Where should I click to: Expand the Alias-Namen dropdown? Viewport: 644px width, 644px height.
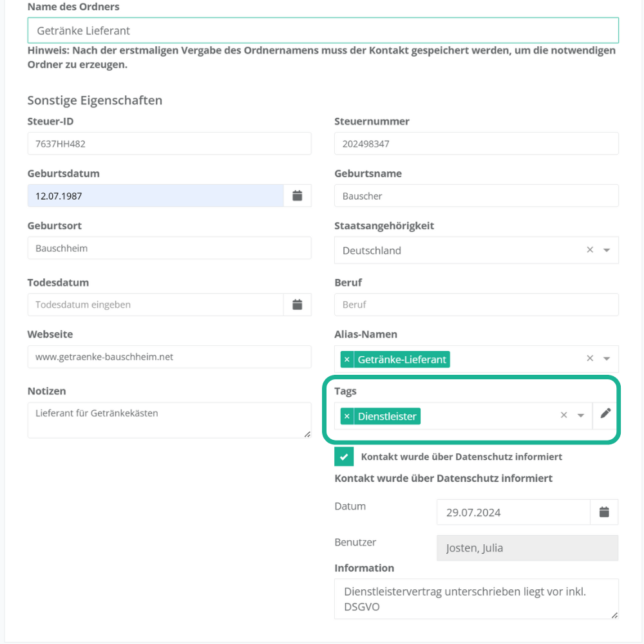tap(606, 359)
